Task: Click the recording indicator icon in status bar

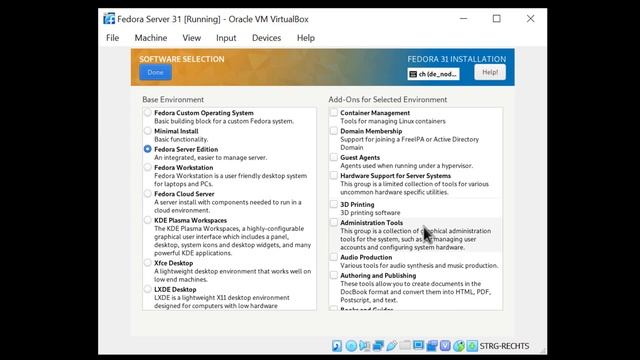Action: click(x=432, y=346)
